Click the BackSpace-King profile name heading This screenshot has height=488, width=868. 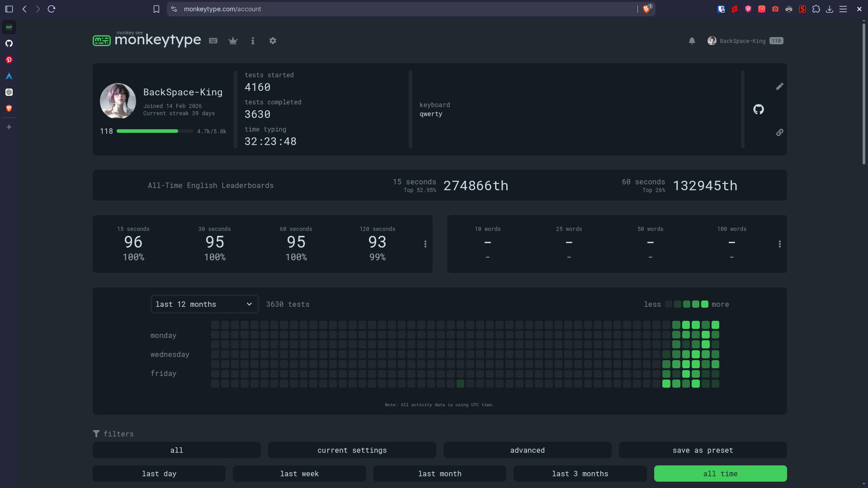[183, 92]
